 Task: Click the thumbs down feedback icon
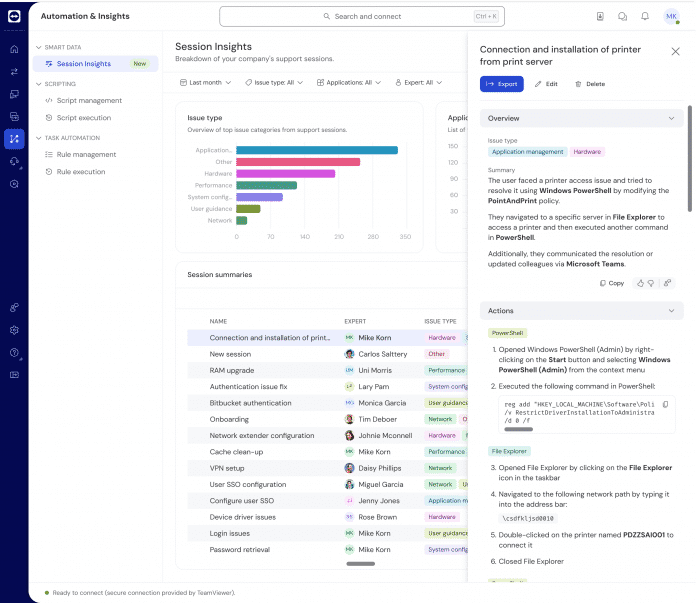point(650,283)
